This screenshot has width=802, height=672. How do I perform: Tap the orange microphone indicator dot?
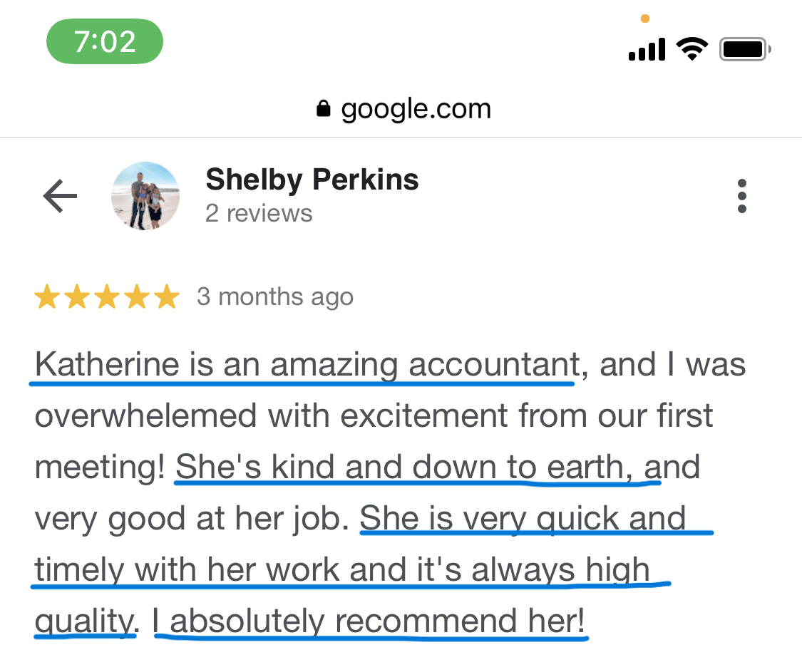(x=645, y=19)
